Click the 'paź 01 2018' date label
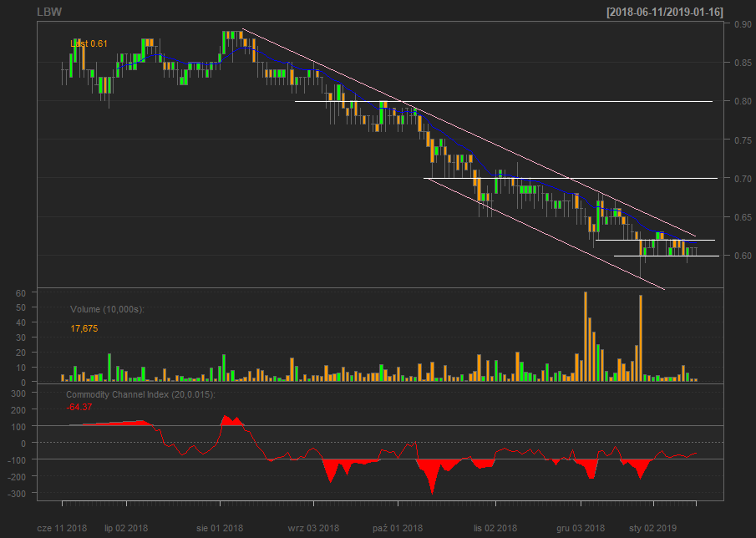Image resolution: width=756 pixels, height=538 pixels. [x=398, y=528]
